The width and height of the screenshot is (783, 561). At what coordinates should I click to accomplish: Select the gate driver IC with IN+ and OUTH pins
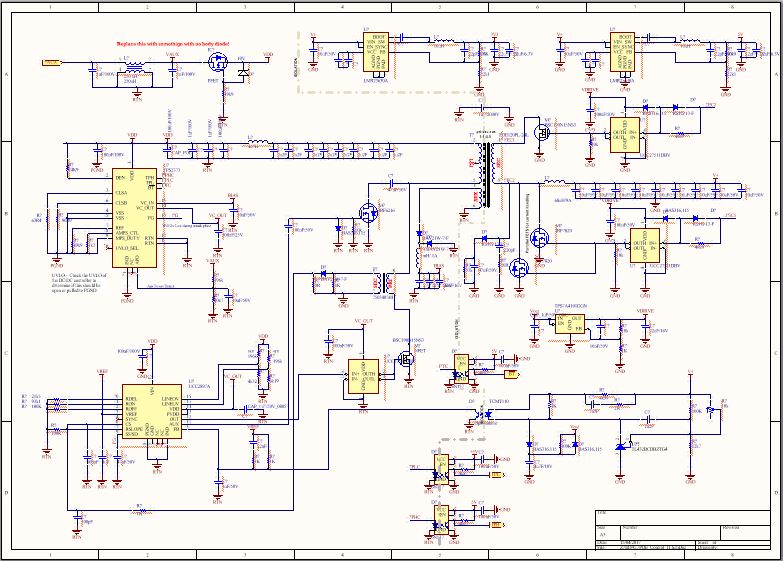[363, 377]
